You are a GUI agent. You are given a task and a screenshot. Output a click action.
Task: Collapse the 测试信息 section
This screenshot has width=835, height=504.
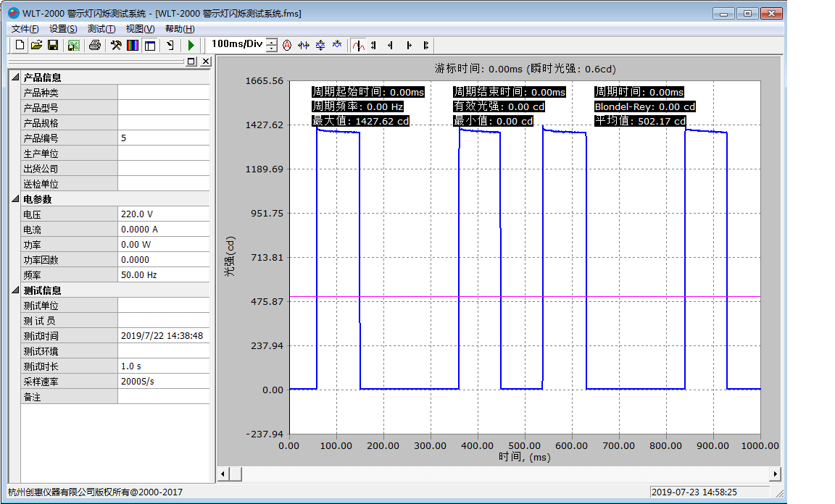15,290
